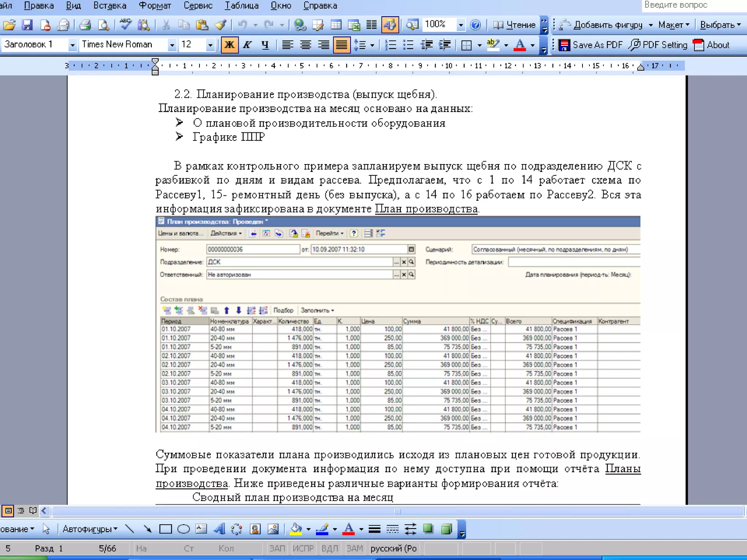The width and height of the screenshot is (747, 560).
Task: Click the Format Painter brush icon
Action: (x=220, y=25)
